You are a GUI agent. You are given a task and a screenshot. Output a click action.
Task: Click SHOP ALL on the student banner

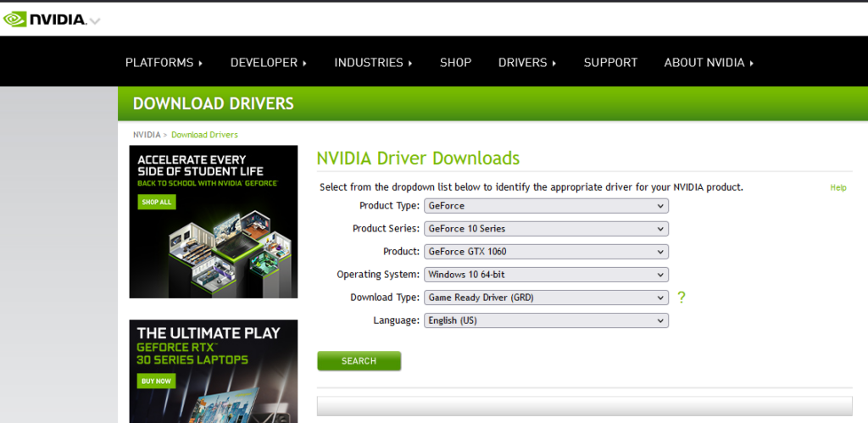tap(157, 202)
